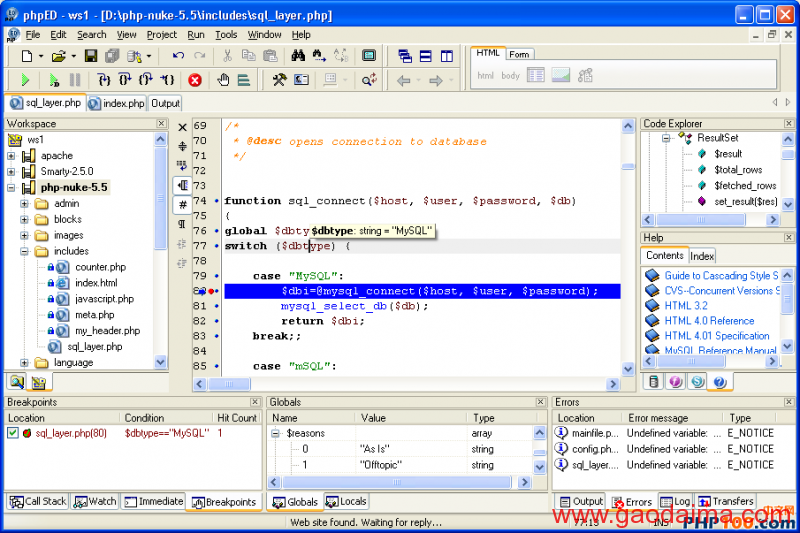Click the Paste clipboard icon

[x=269, y=56]
